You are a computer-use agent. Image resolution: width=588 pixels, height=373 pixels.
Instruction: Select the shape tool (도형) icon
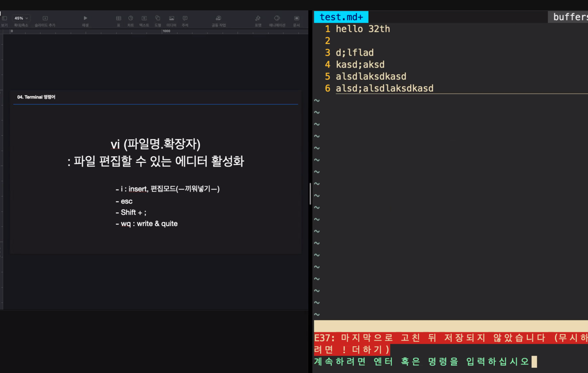(x=158, y=18)
